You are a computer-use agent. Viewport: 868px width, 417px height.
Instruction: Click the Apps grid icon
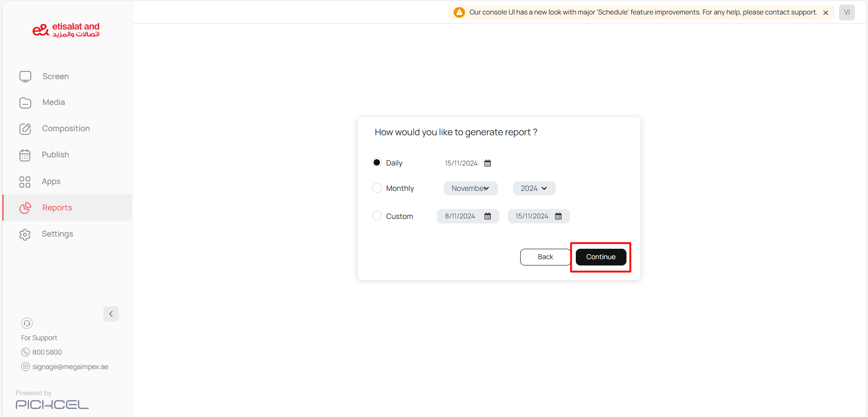pyautogui.click(x=25, y=182)
